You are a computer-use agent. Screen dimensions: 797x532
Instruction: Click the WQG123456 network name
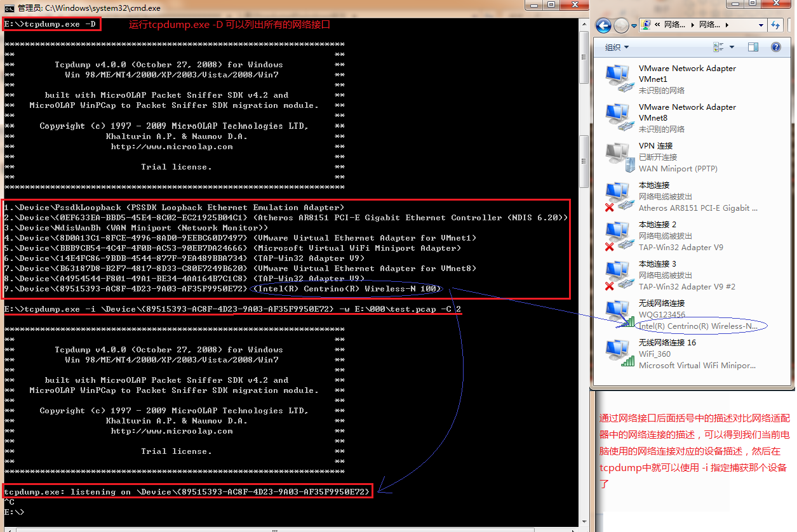[x=662, y=315]
